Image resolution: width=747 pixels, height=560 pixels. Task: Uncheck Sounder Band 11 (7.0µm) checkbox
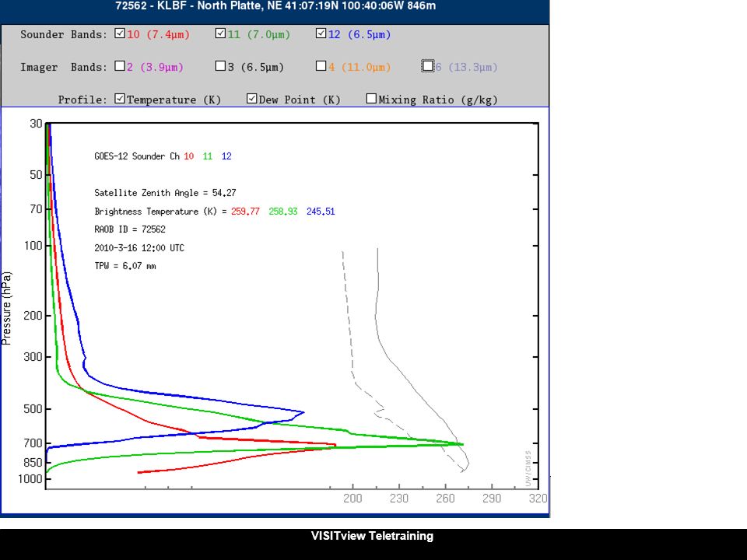tap(220, 33)
